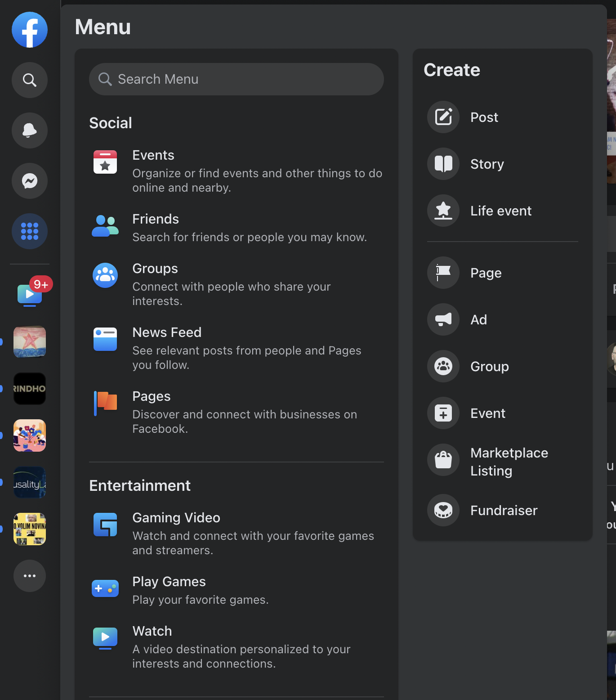The image size is (616, 700).
Task: Select the Events icon under Social
Action: 105,162
